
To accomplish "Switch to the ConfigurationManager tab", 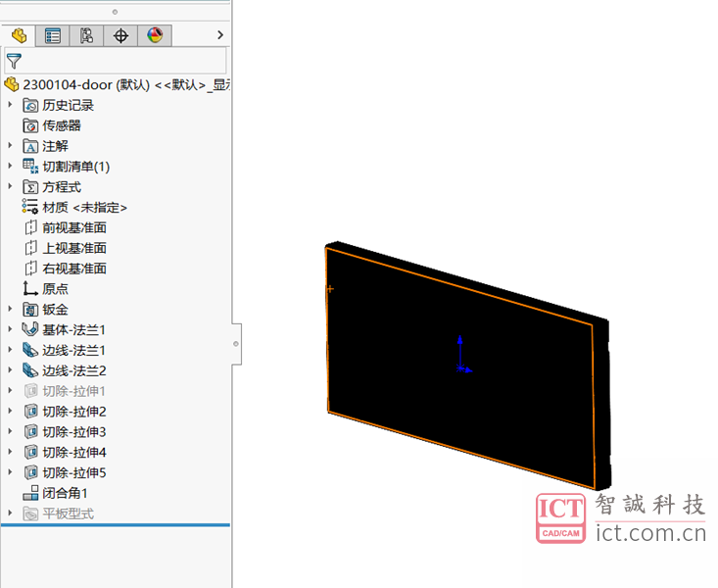I will pos(86,35).
